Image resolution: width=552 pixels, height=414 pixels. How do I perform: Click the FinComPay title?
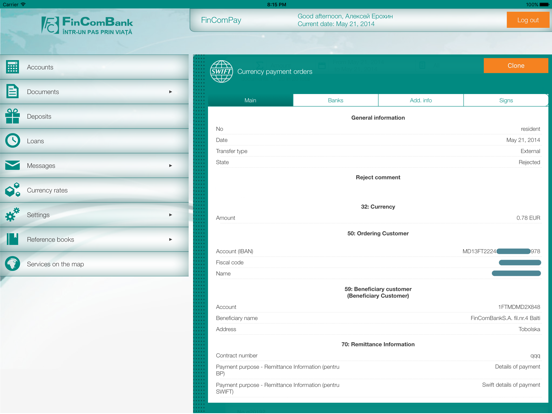(x=221, y=20)
